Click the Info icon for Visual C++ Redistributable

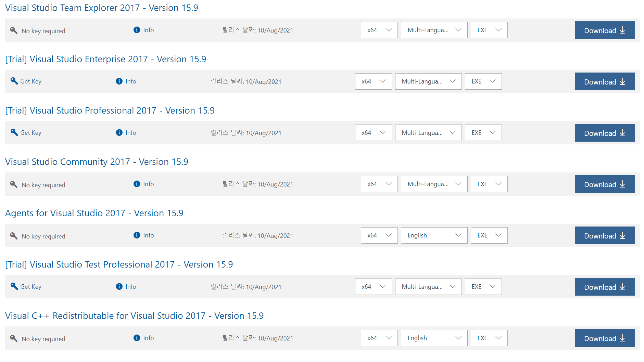coord(137,338)
